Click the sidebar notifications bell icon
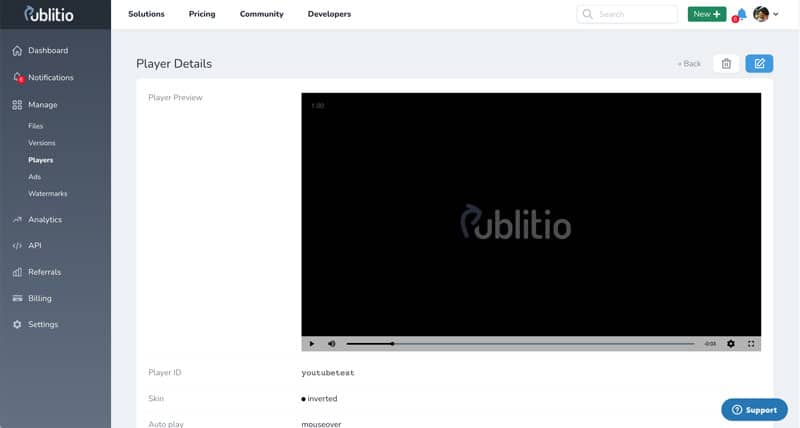The height and width of the screenshot is (428, 800). pos(18,78)
